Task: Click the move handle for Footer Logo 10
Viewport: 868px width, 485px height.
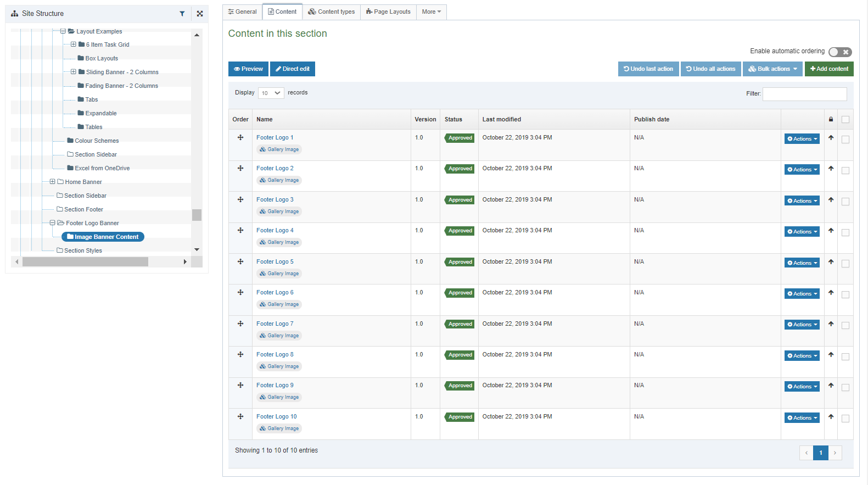Action: coord(240,416)
